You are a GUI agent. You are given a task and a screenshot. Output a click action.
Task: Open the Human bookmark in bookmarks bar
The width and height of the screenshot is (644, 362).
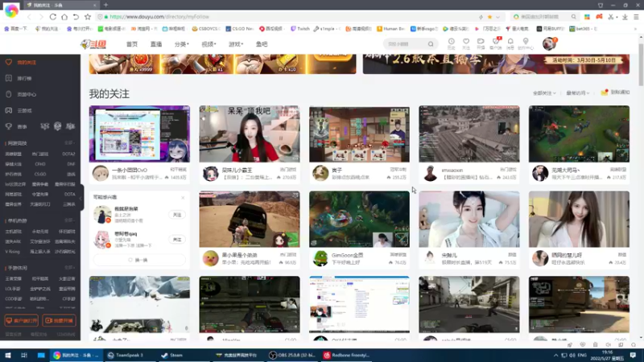point(390,29)
